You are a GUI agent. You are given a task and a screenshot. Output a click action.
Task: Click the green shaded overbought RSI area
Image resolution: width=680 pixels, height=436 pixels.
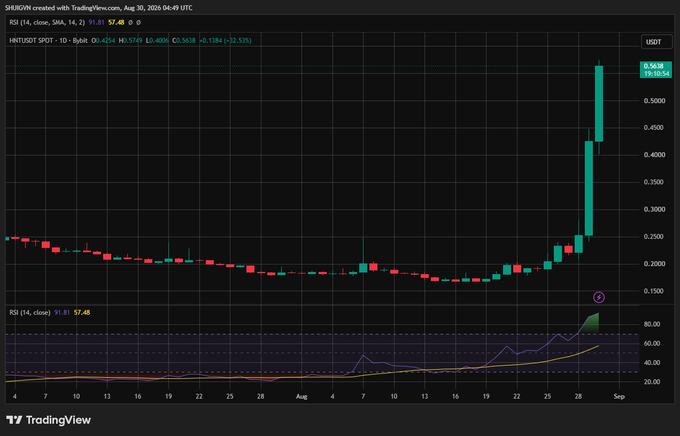click(x=591, y=324)
